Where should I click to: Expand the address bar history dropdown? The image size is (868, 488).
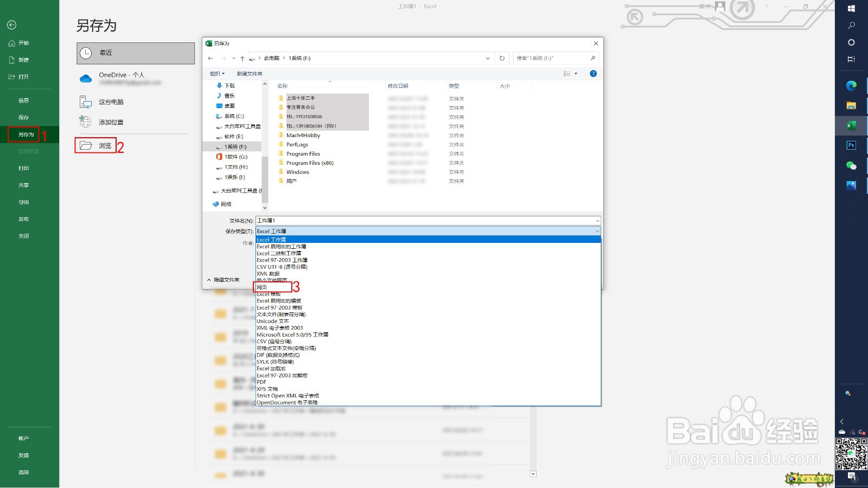click(x=488, y=58)
